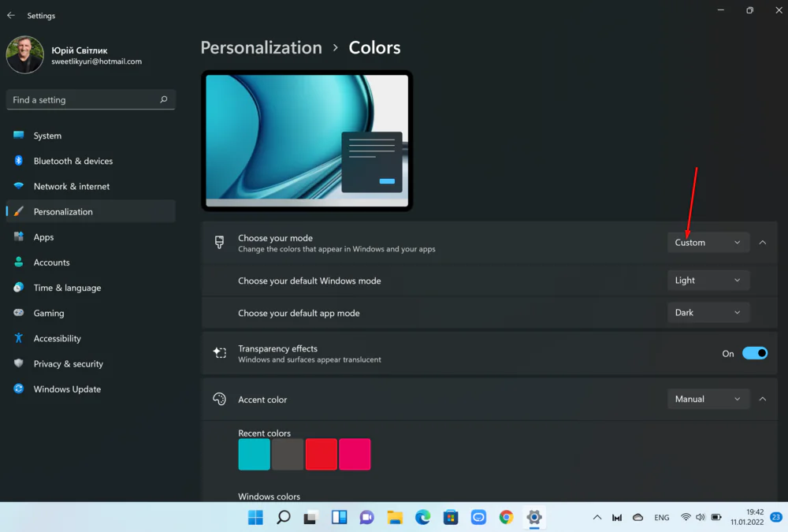The height and width of the screenshot is (532, 788).
Task: Click the back arrow in Settings
Action: pos(11,15)
